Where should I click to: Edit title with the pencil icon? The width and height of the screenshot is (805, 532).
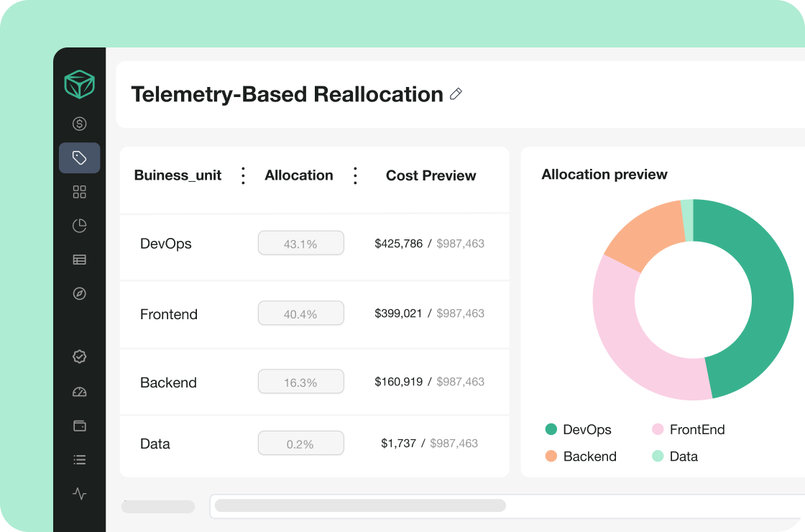456,94
